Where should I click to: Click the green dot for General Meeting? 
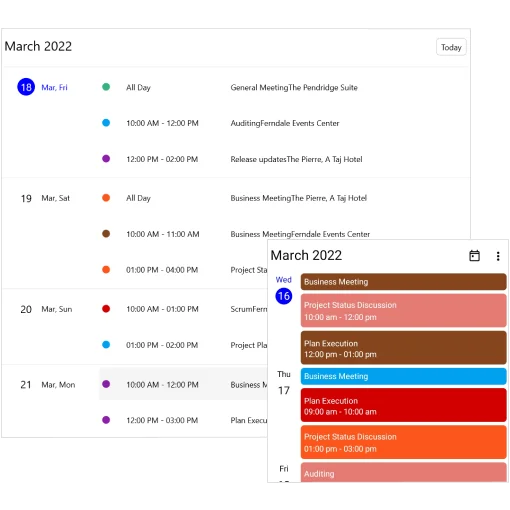[x=106, y=87]
